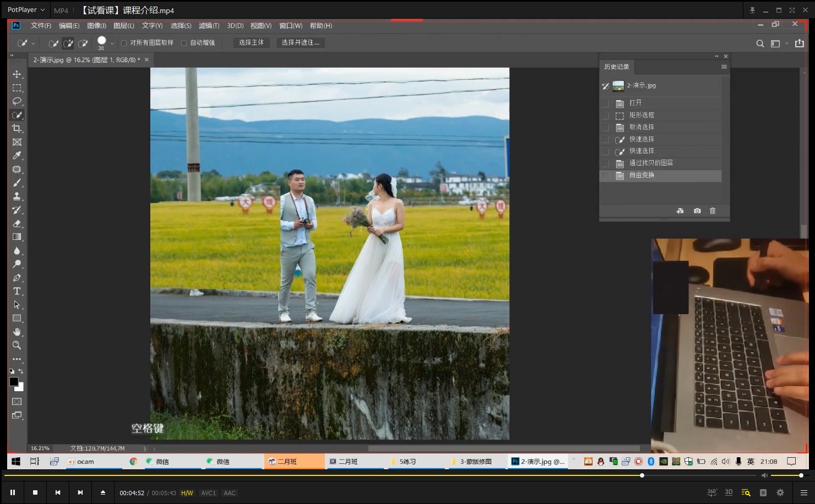Open the 图层(L) menu
This screenshot has height=504, width=815.
point(124,26)
